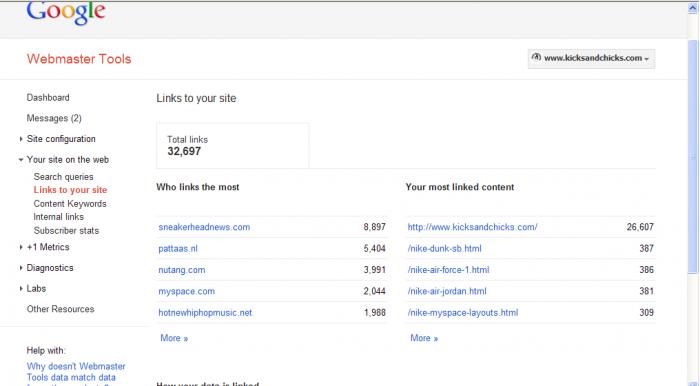Open /nike-dunk-sb.html link
700x386 pixels.
[445, 249]
